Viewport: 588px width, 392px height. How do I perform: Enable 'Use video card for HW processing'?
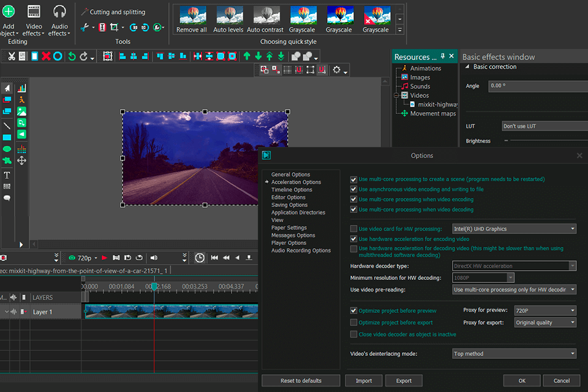pos(353,228)
